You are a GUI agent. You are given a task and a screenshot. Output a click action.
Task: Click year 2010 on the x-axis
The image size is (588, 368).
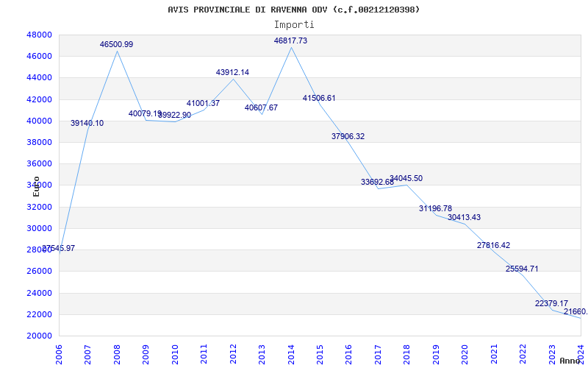tap(175, 354)
